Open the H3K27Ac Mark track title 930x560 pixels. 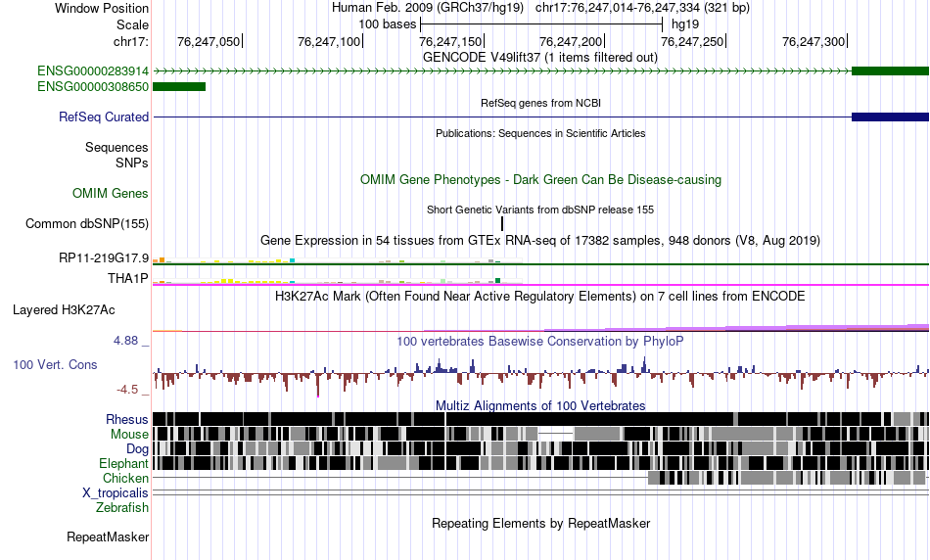540,296
